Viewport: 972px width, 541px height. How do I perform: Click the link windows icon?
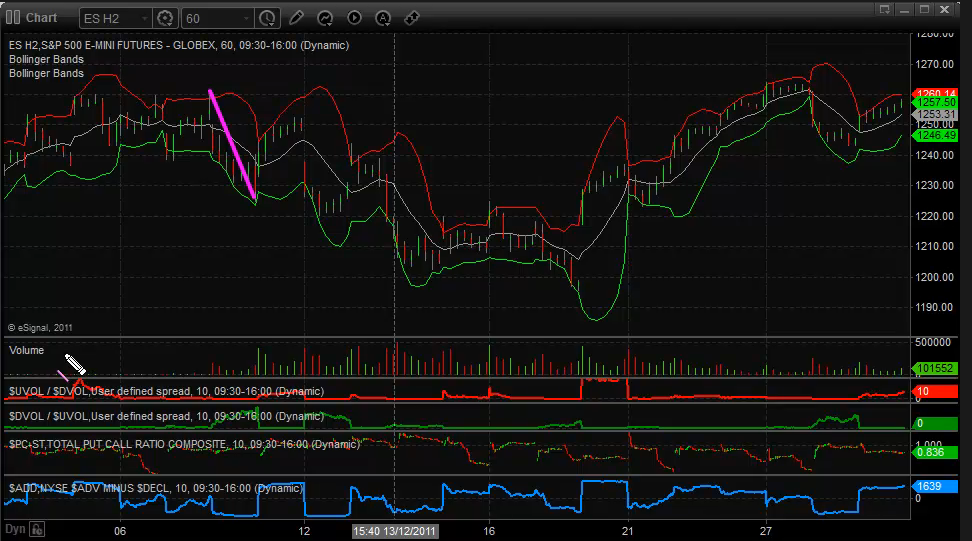412,18
